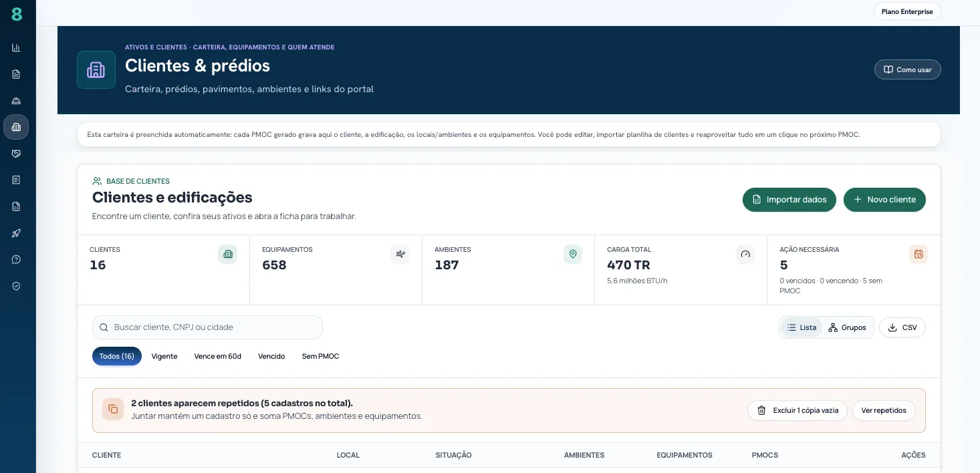Create a Novo cliente
Viewport: 980px width, 473px height.
click(x=884, y=200)
